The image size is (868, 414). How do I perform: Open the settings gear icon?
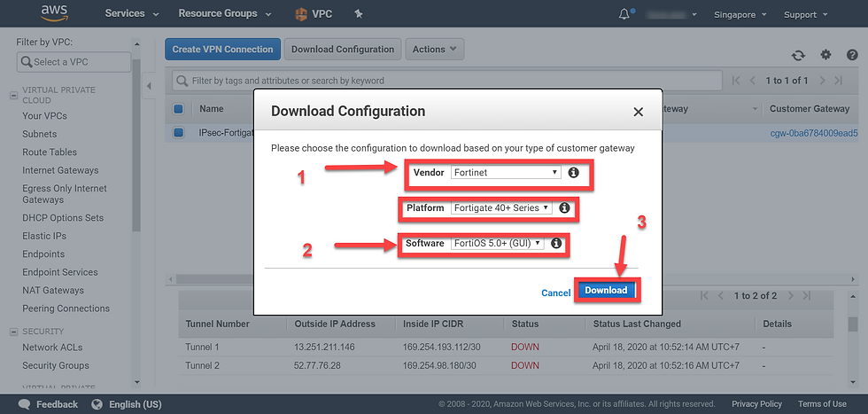pos(825,54)
